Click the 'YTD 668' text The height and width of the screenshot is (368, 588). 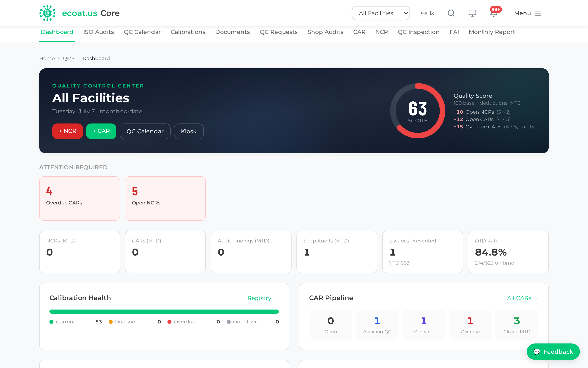399,263
